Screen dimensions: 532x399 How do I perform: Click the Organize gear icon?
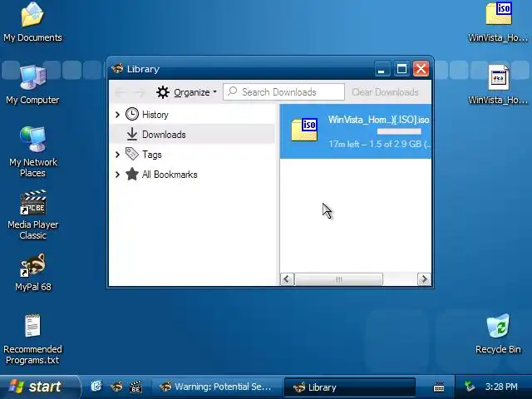click(x=163, y=92)
